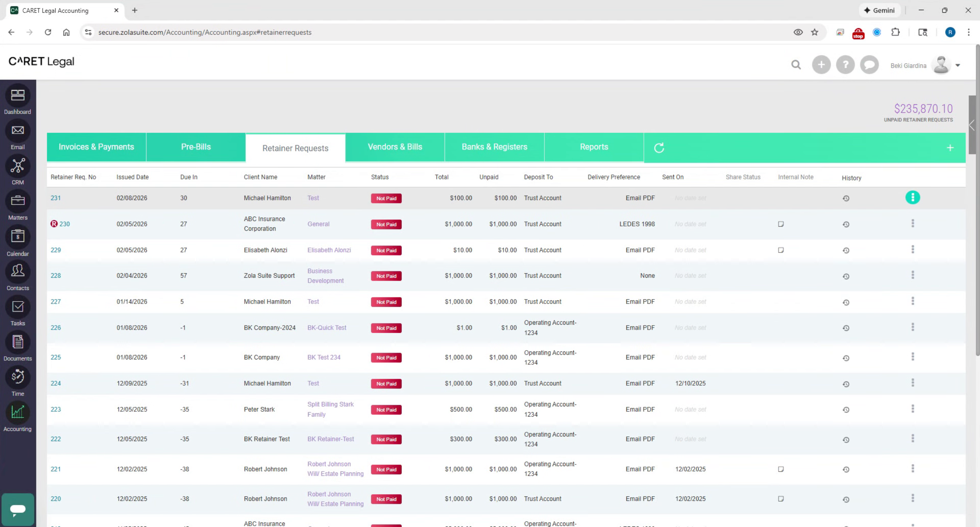Open the help question mark icon
Screen dimensions: 980x527
(845, 65)
